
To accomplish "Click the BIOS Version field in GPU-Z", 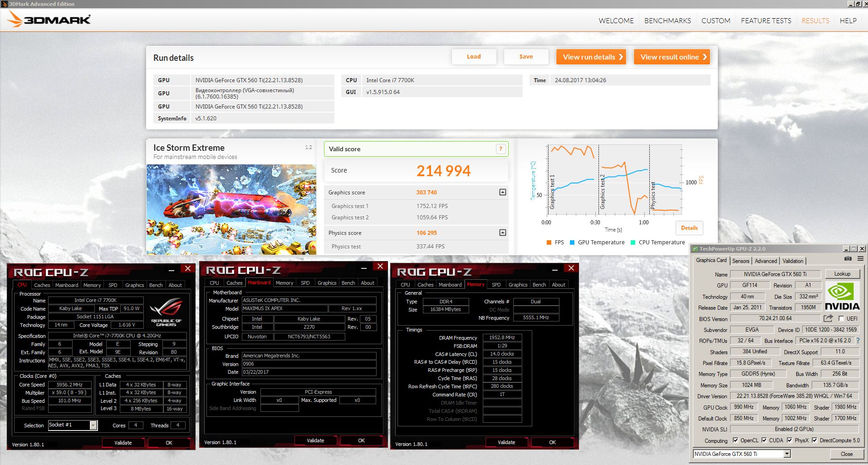I will click(775, 318).
